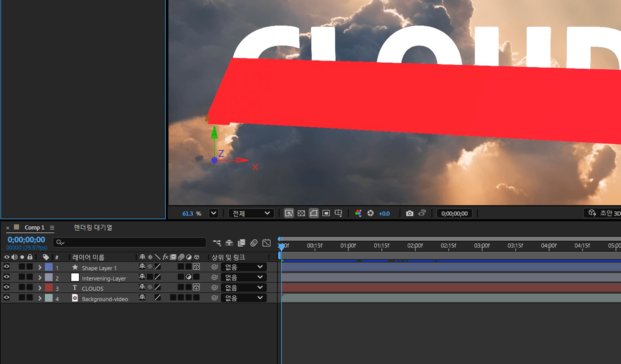Click the label tag column header icon

click(46, 257)
